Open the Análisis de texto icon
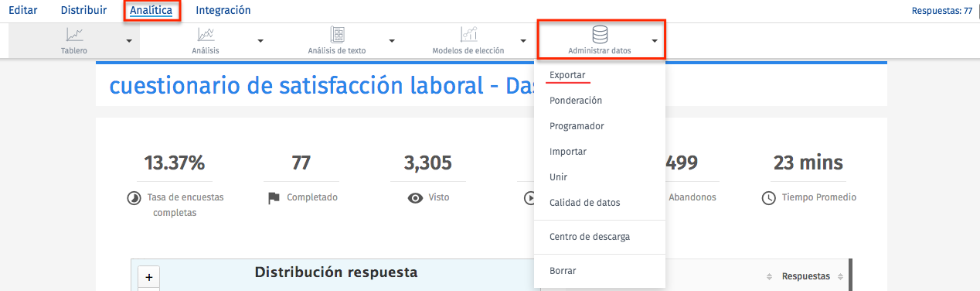 (337, 35)
